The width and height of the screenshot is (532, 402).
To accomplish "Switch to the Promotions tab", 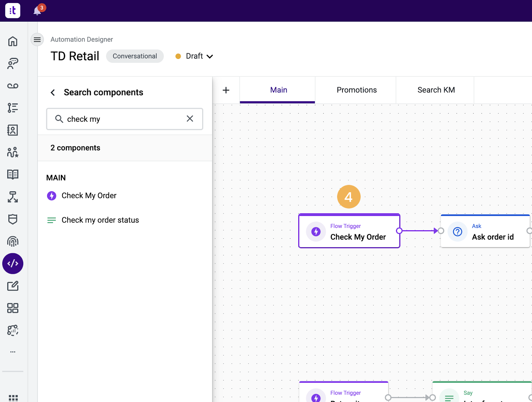I will pos(356,90).
